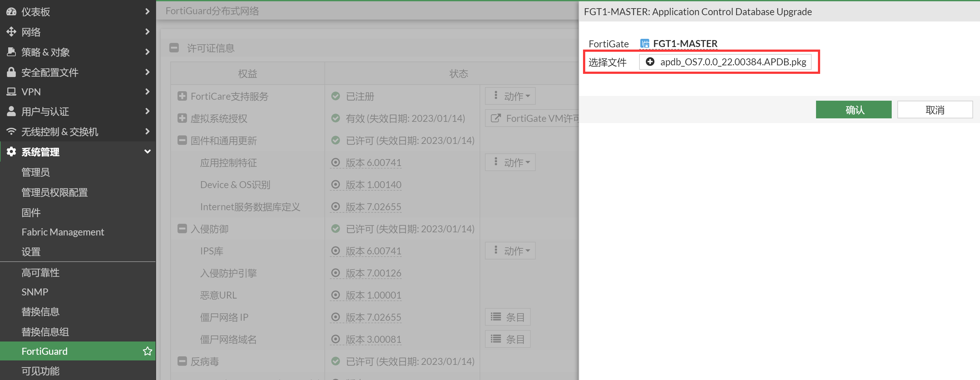Open 高可靠性 in the sidebar

[40, 273]
